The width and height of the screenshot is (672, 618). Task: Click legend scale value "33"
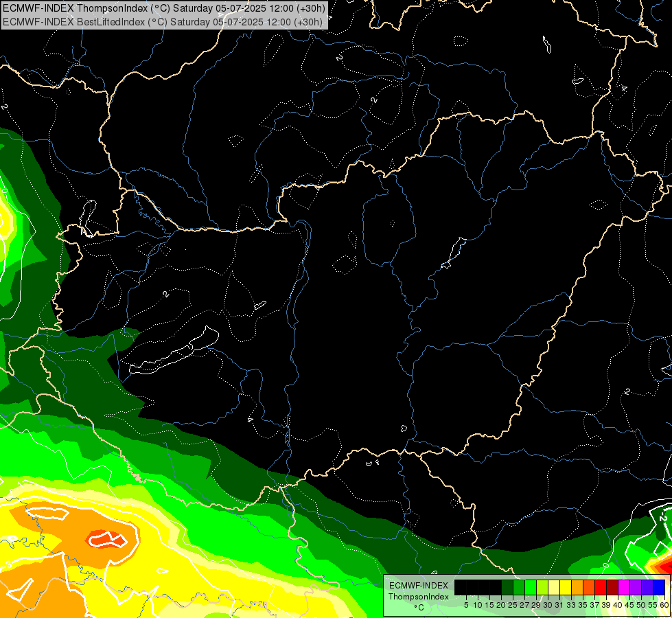tap(571, 605)
